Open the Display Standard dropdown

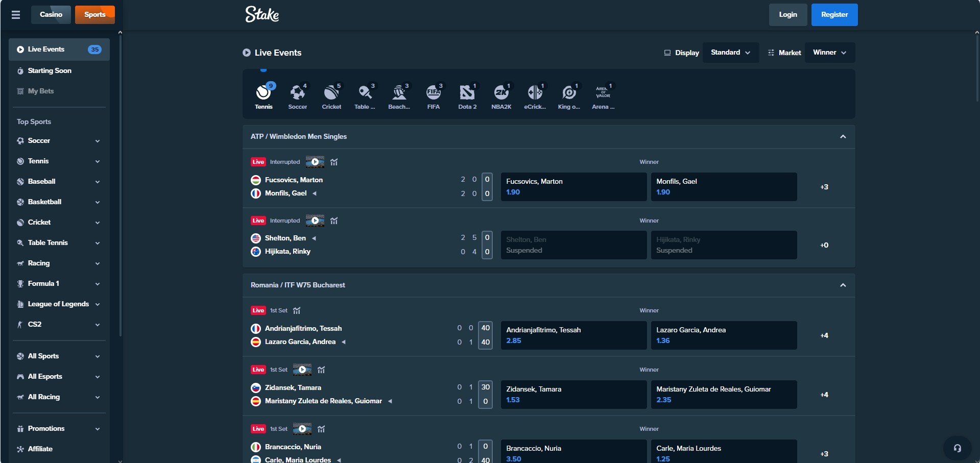pos(730,52)
